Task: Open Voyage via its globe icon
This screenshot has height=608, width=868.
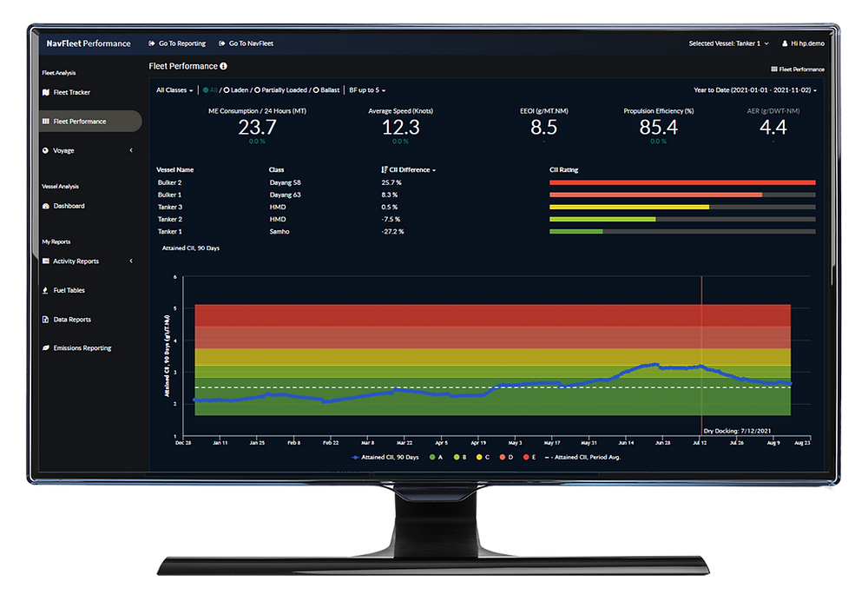Action: click(45, 149)
